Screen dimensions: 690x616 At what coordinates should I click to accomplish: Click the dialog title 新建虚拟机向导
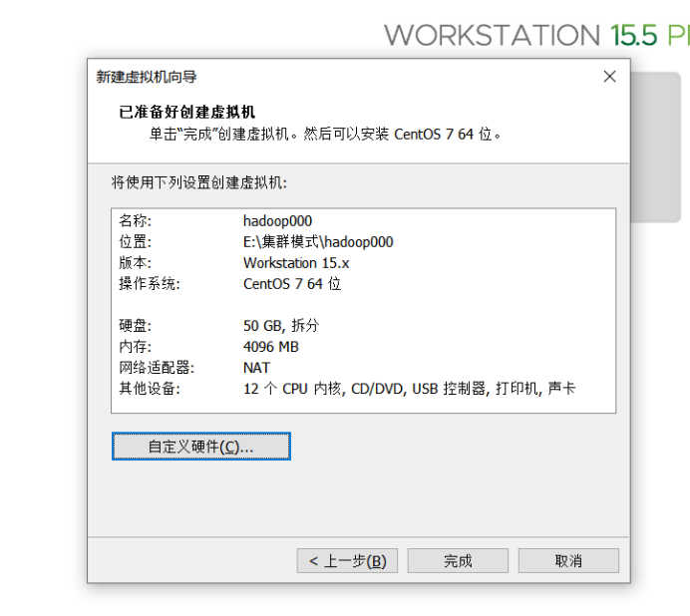click(x=147, y=77)
